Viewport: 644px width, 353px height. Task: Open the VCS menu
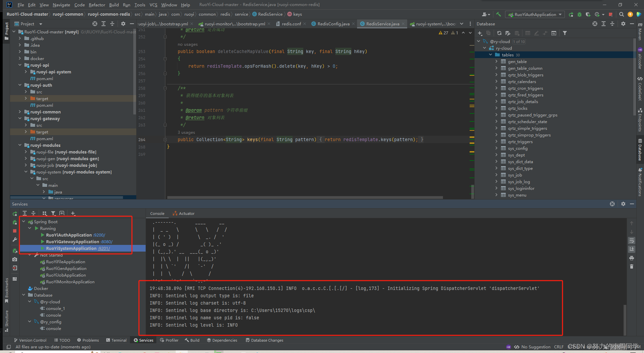pos(153,5)
